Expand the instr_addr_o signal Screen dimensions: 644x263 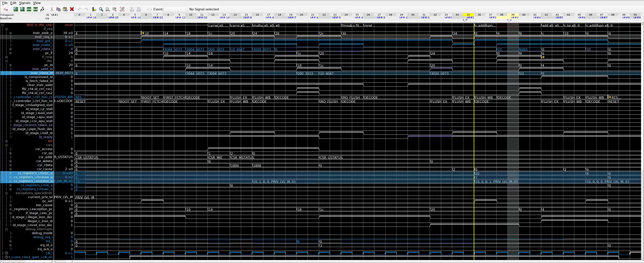[x=10, y=33]
